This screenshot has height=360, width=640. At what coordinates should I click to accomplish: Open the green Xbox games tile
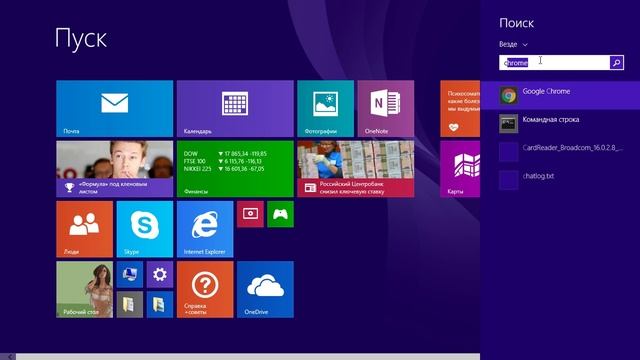(x=280, y=214)
